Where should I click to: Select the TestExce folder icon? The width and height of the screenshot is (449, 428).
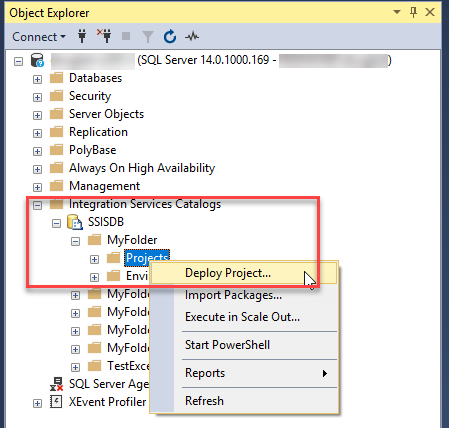94,366
